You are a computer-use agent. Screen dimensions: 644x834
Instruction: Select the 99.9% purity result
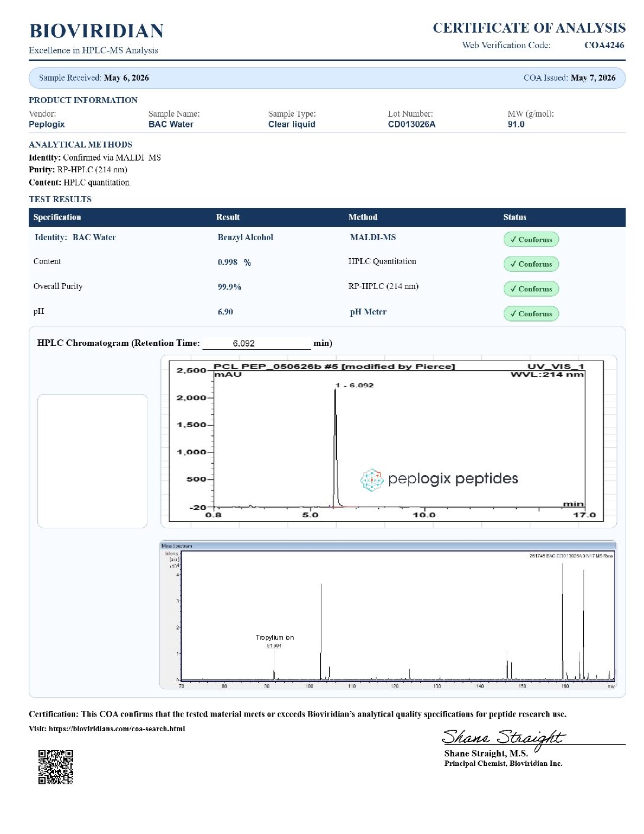click(x=230, y=287)
